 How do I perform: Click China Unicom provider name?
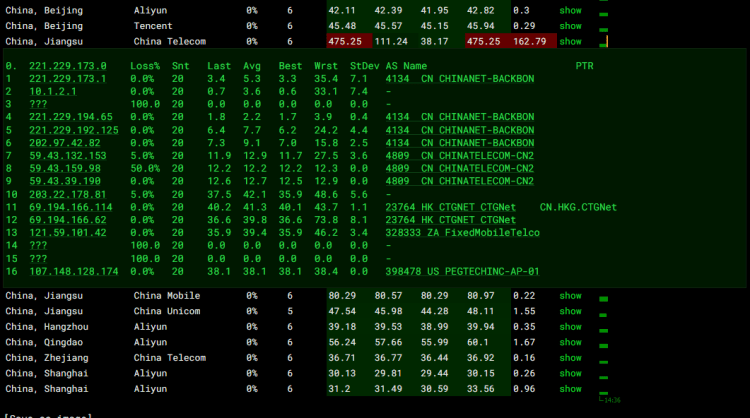pos(167,311)
